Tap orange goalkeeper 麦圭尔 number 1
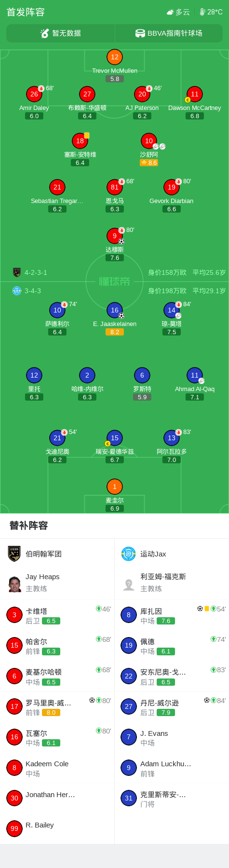Screen dimensions: 229x868 point(115,487)
